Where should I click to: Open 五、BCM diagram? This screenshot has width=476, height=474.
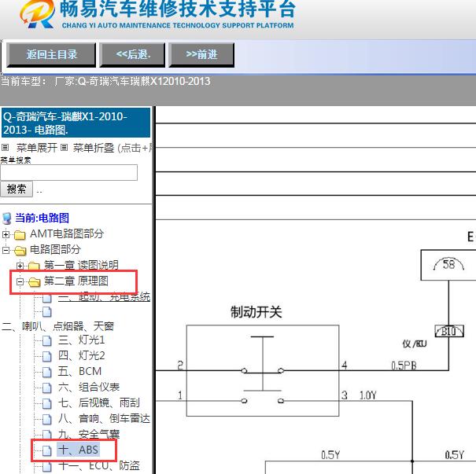tap(79, 372)
